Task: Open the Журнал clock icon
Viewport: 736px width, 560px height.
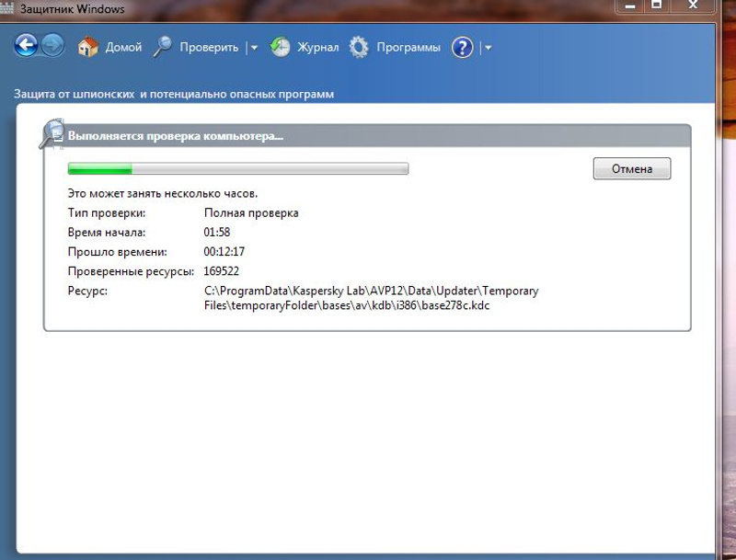Action: (280, 47)
